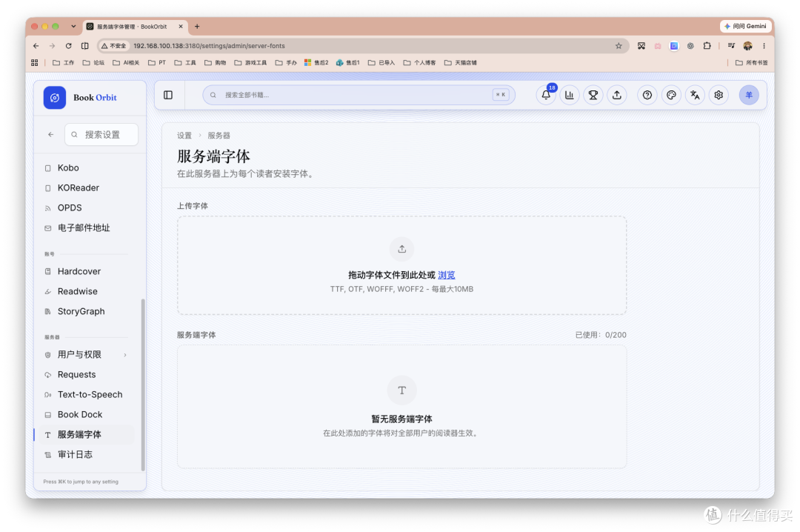Open the settings gear icon
The image size is (800, 532).
[719, 95]
